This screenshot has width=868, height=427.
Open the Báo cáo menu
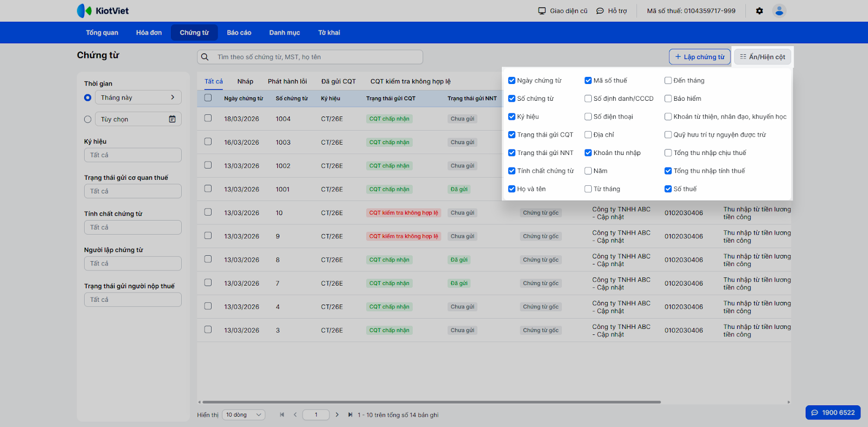click(x=239, y=33)
